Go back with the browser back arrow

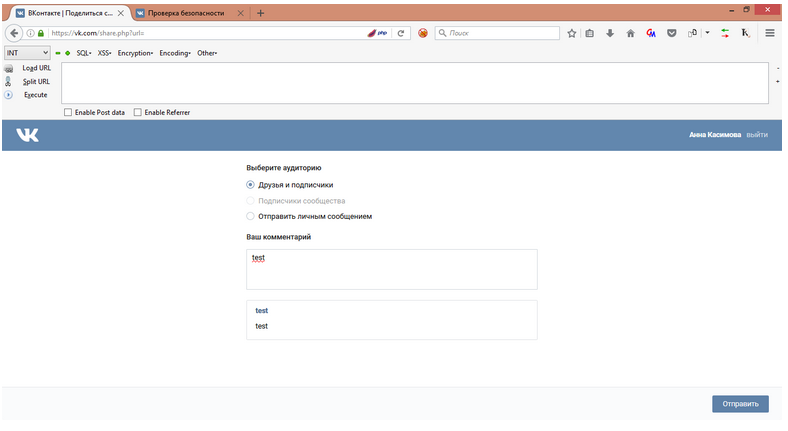click(14, 33)
